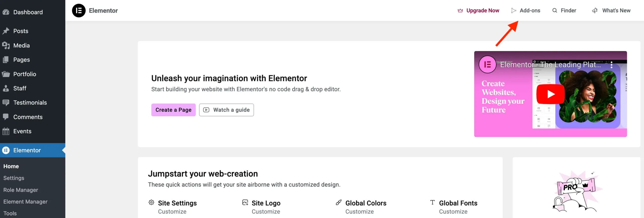Click the Upgrade Now crown icon

click(460, 11)
